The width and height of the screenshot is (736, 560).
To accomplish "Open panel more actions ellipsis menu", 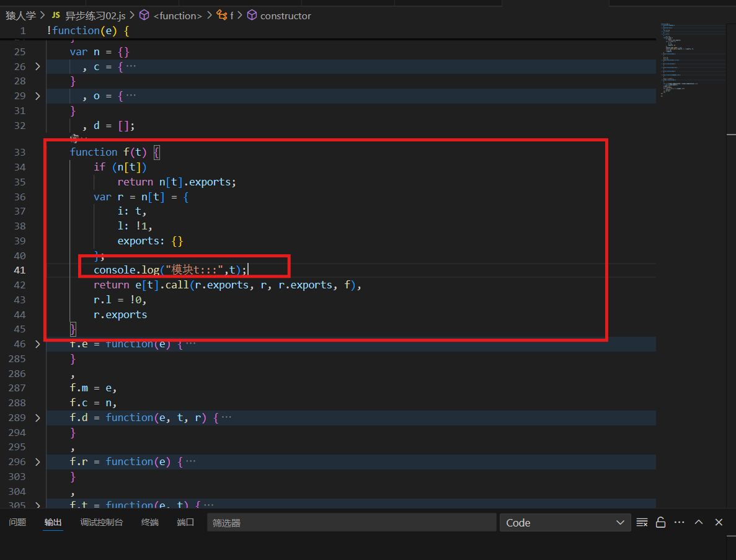I will click(679, 522).
